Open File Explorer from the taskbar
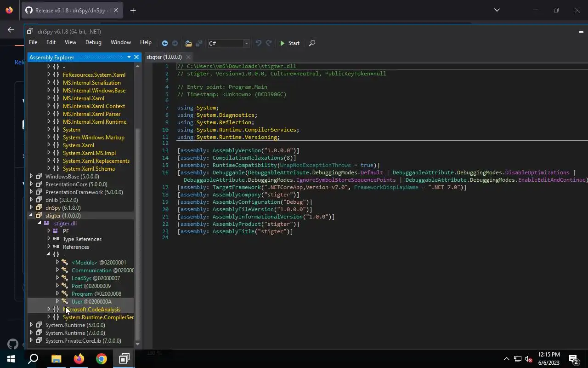The width and height of the screenshot is (588, 368). click(56, 359)
